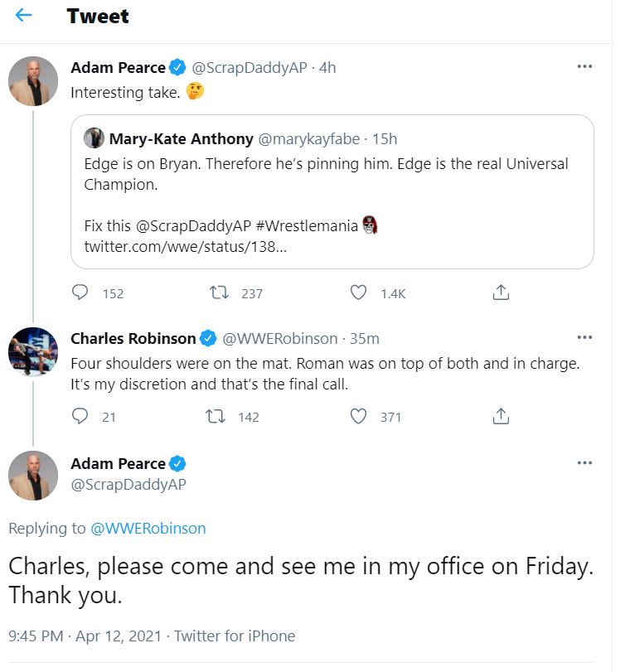Reply to Adam Pearce's "Interesting take" tweet

pos(80,292)
